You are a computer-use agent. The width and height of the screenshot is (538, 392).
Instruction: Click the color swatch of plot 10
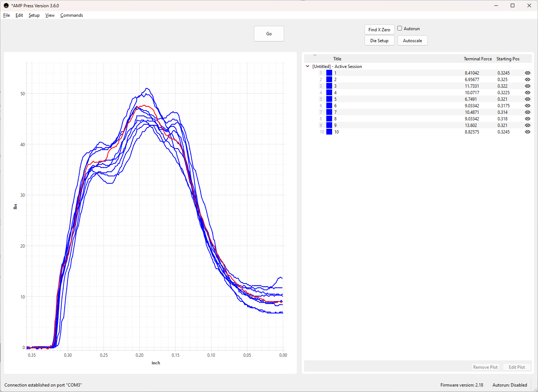coord(329,132)
